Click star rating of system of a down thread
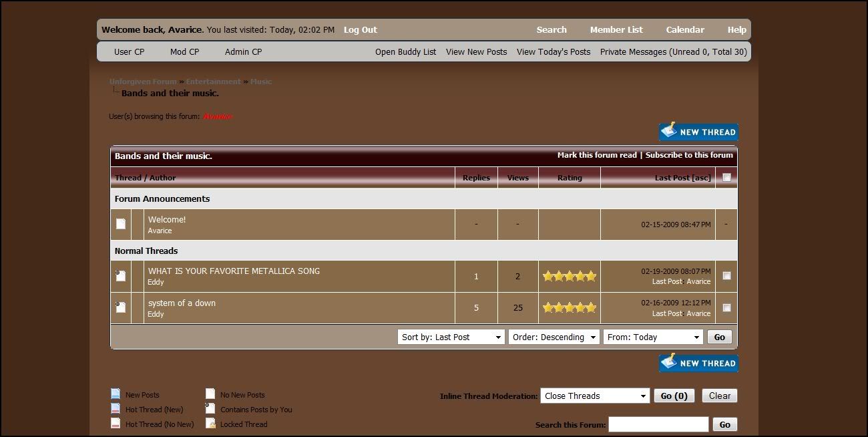Screen dimensions: 868x437 [x=569, y=307]
